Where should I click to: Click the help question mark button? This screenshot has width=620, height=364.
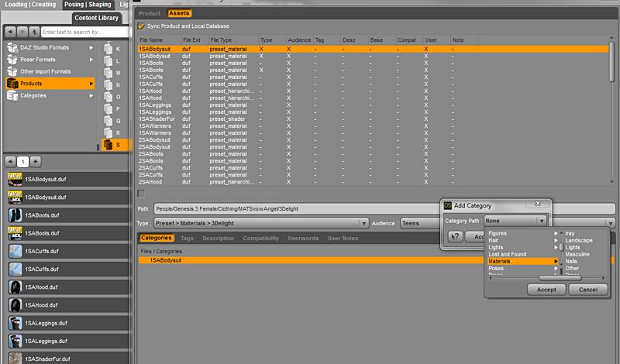pyautogui.click(x=455, y=237)
